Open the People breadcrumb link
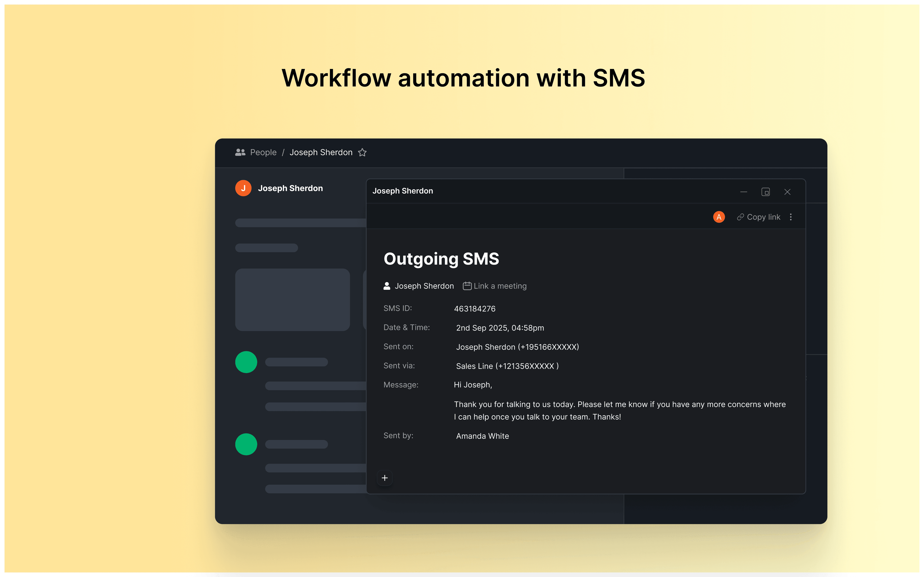Image resolution: width=924 pixels, height=577 pixels. pyautogui.click(x=263, y=152)
